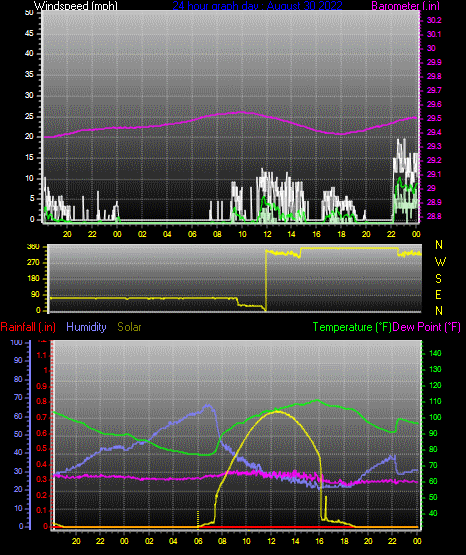
Task: Click the 270 wind direction axis value
Action: point(33,263)
